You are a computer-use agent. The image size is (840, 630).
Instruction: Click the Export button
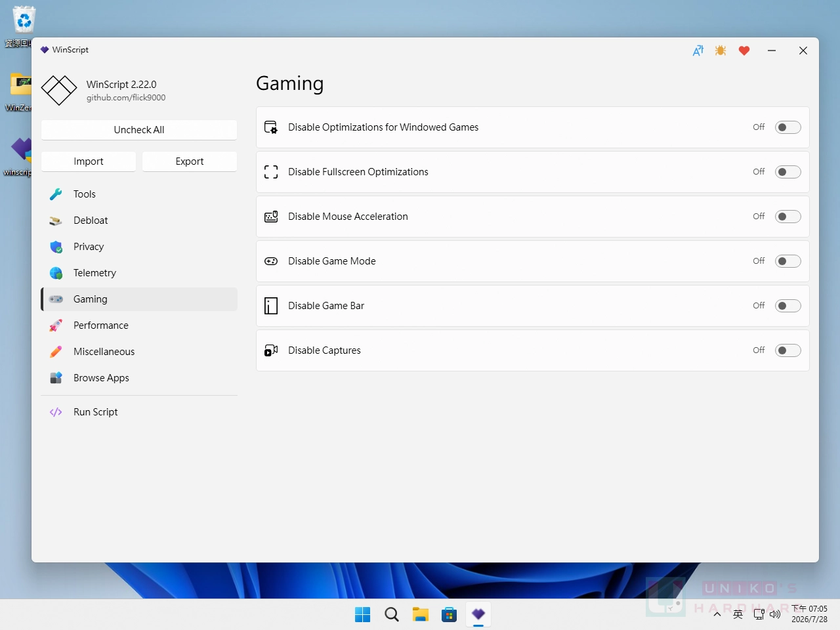[190, 161]
